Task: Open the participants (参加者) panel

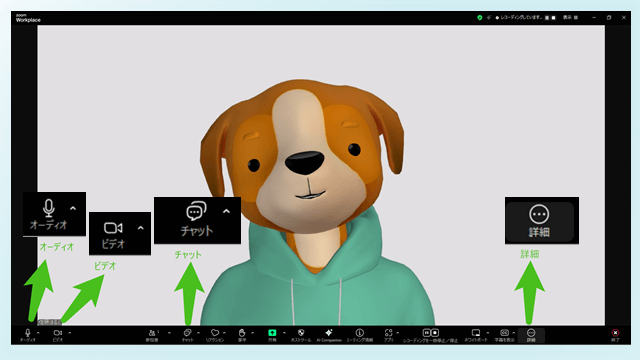Action: pos(152,333)
